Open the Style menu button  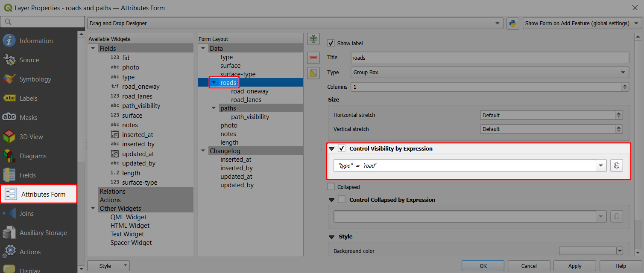[x=108, y=266]
